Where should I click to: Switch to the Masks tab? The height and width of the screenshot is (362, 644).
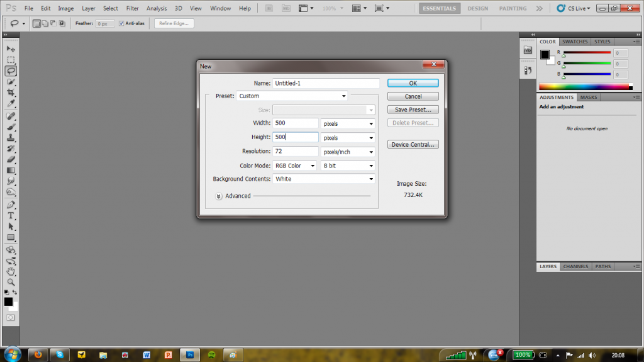click(589, 97)
